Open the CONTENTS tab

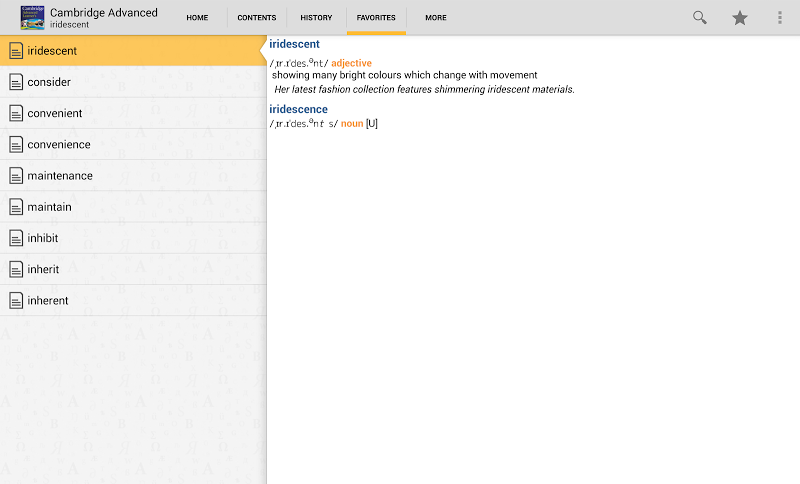tap(257, 18)
